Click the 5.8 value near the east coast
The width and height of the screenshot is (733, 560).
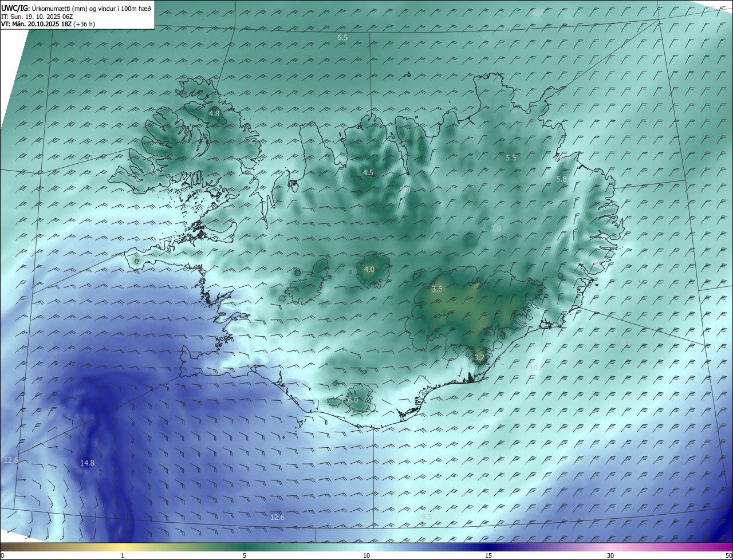coord(561,179)
